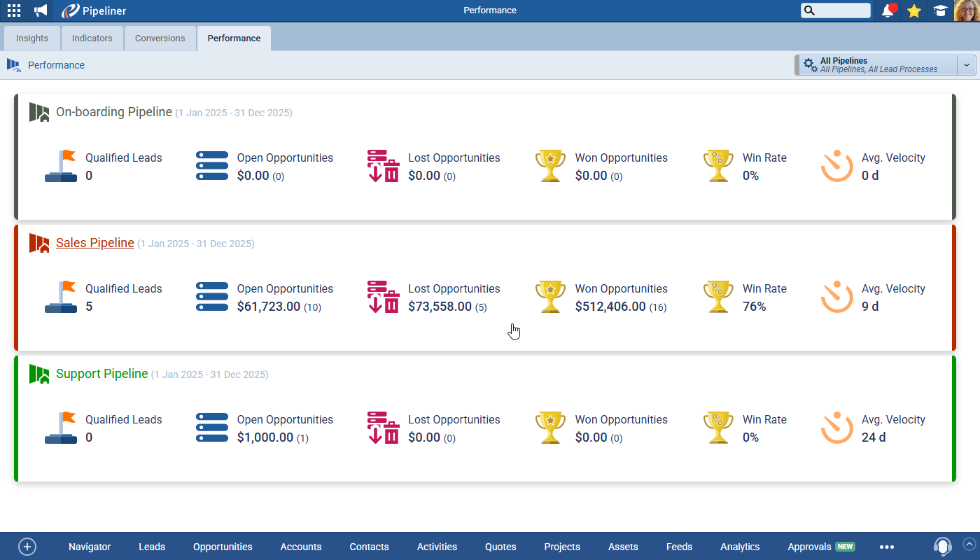Click the plus add-new icon
Screen dimensions: 980x560
coord(27,547)
